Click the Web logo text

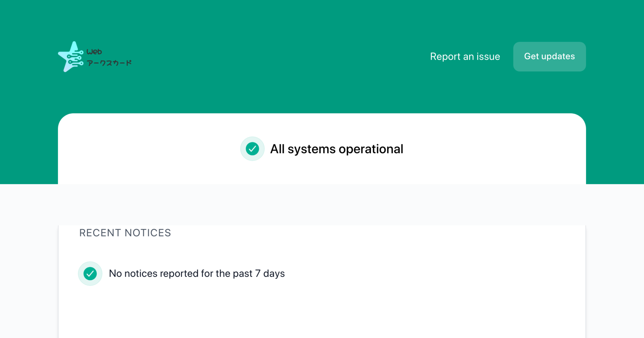(94, 52)
